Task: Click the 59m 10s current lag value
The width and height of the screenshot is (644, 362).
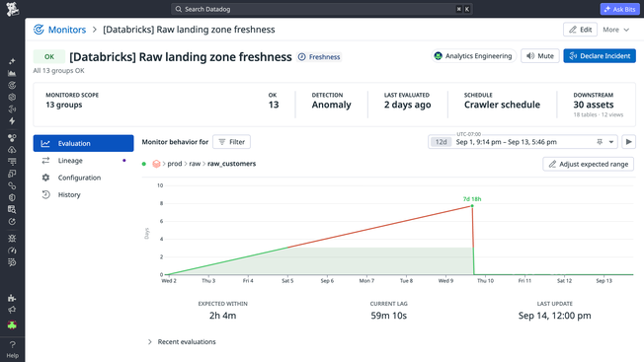Action: point(388,316)
